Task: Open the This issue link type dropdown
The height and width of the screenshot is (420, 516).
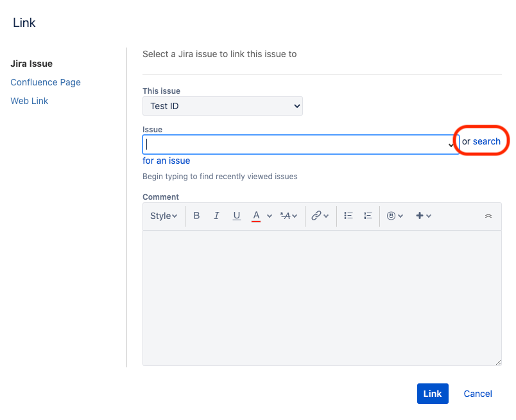Action: point(222,106)
